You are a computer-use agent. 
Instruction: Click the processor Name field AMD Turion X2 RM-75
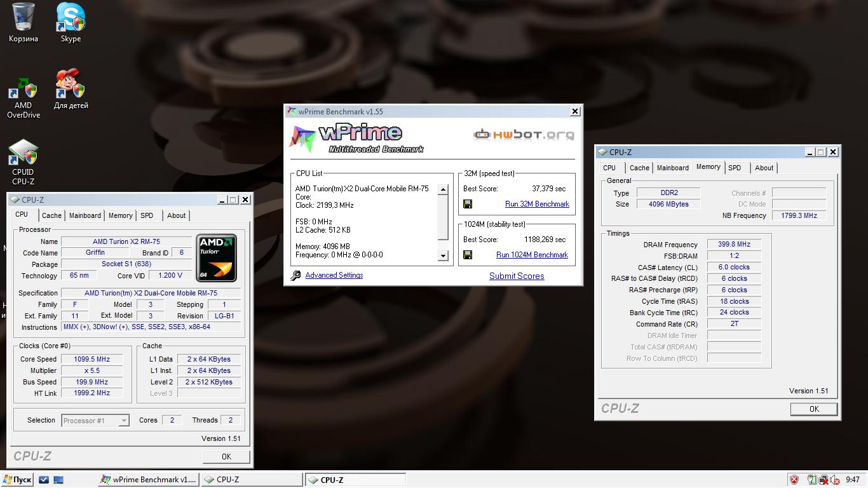(126, 241)
